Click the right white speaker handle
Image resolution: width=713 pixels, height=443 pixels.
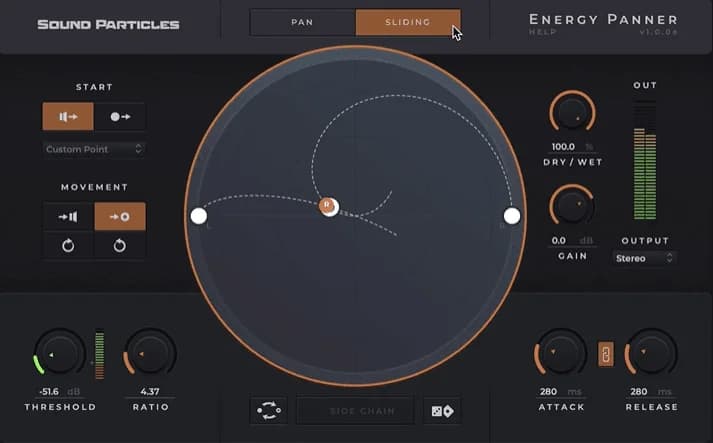pos(512,216)
